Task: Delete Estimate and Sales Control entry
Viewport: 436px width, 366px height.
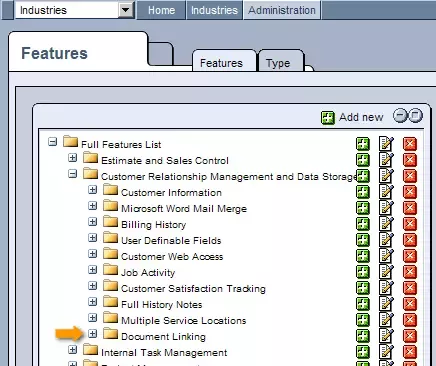Action: 410,160
